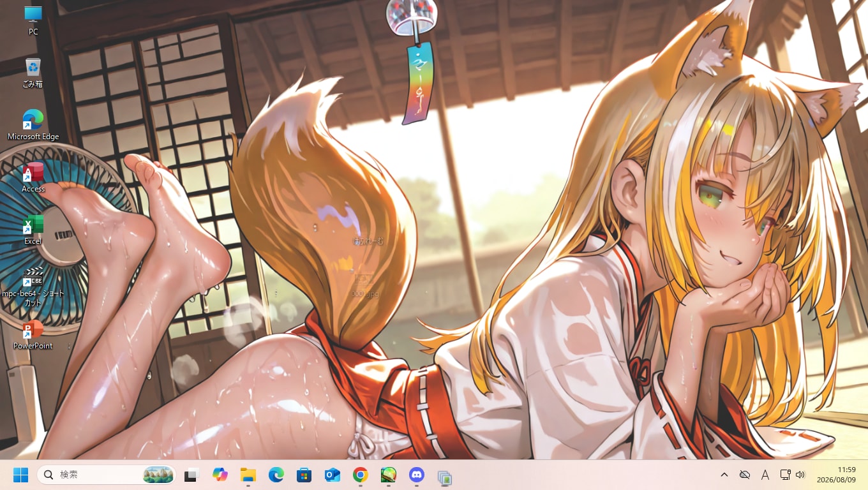Open Microsoft Edge from the taskbar

pyautogui.click(x=276, y=475)
